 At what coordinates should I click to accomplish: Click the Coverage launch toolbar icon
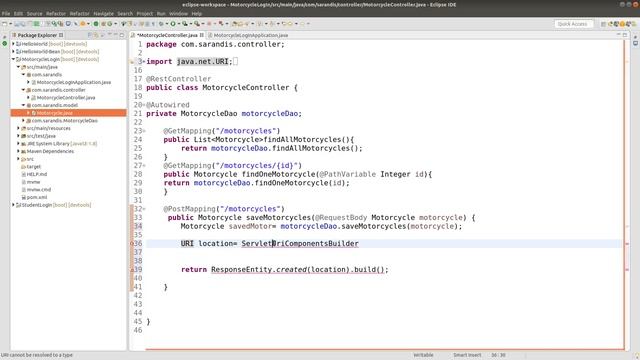(185, 24)
